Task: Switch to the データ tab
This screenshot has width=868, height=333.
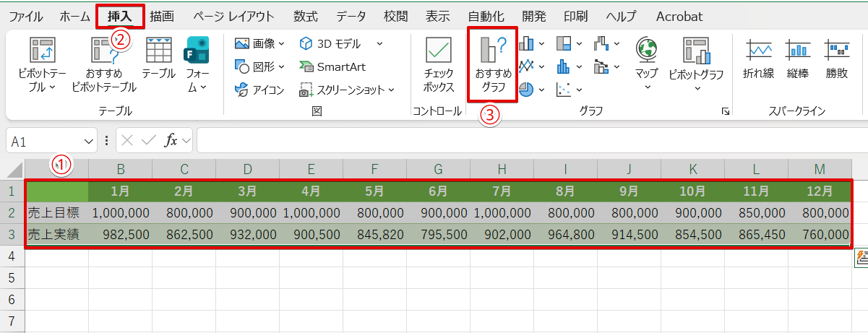Action: coord(351,17)
